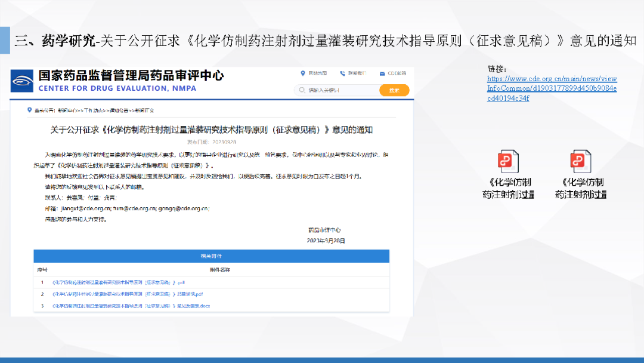Open the right embedded PDF file icon

point(580,162)
